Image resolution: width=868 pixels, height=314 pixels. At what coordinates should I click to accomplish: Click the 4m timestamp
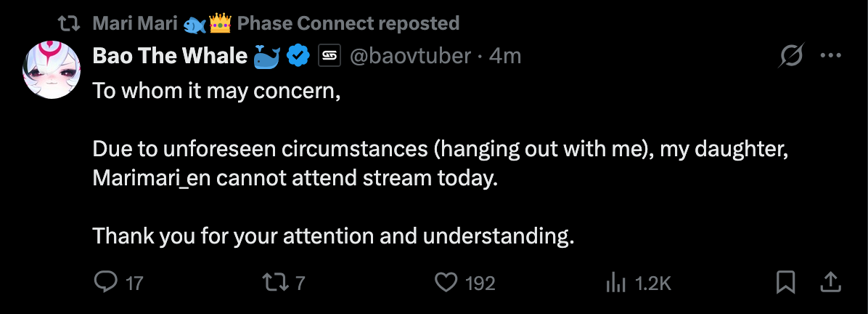pyautogui.click(x=505, y=56)
